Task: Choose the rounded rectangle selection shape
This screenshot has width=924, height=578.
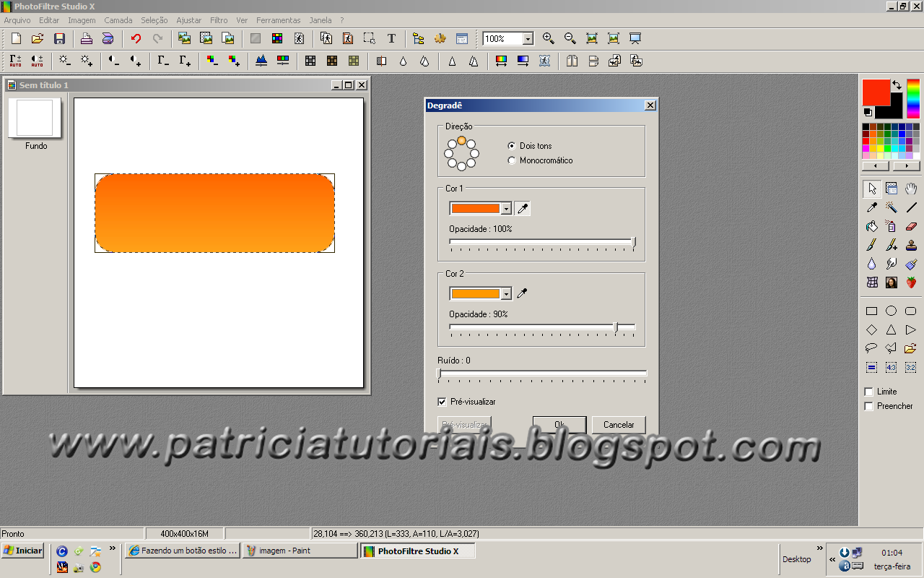Action: tap(911, 311)
